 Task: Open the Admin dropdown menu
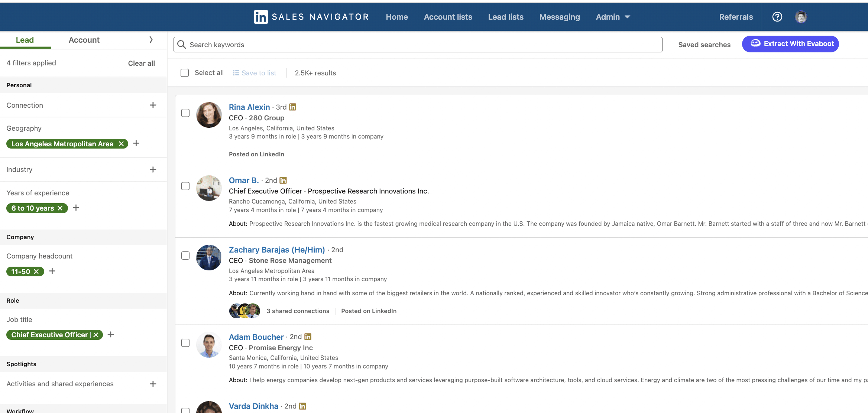[x=613, y=17]
